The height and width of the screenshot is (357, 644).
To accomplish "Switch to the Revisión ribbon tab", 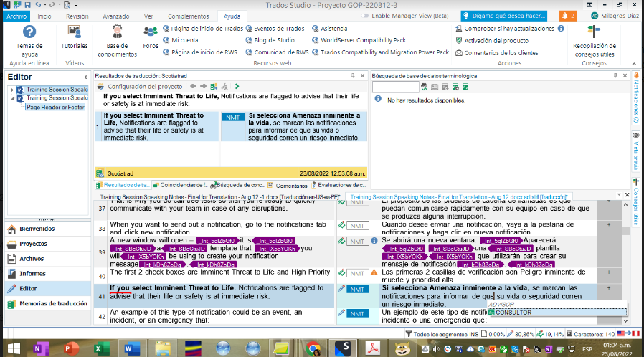I will [x=77, y=16].
